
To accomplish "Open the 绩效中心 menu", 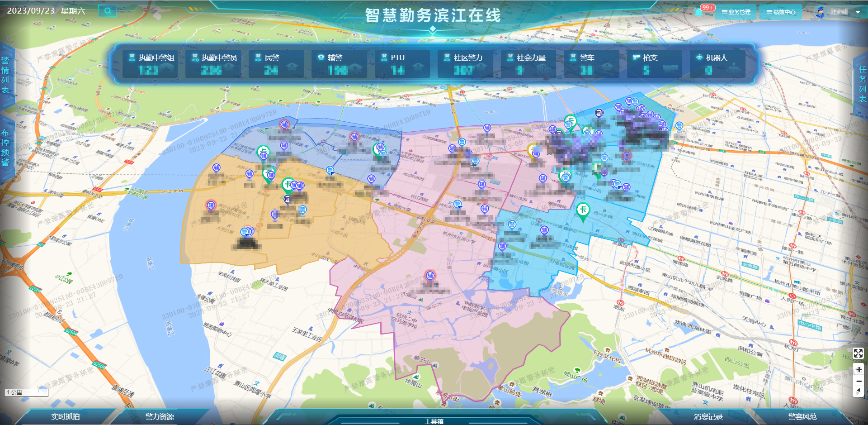I will [780, 12].
